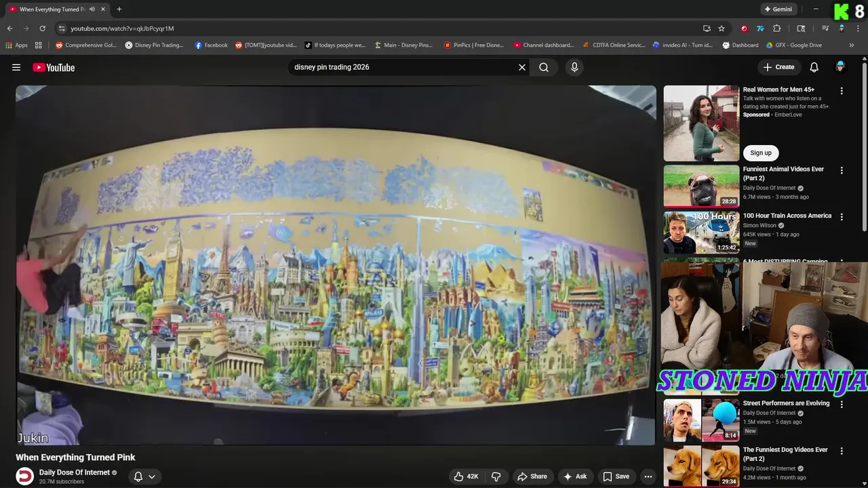Open the red circular extension

tap(744, 28)
